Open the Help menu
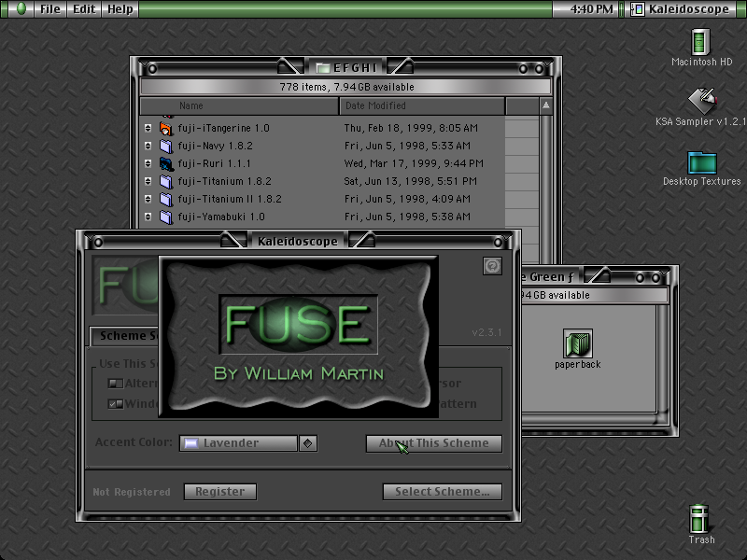The height and width of the screenshot is (560, 747). click(120, 9)
